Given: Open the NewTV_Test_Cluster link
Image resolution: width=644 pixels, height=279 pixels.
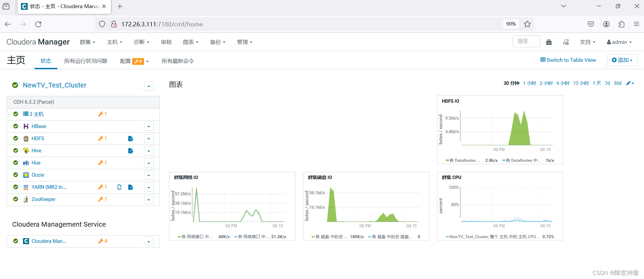Looking at the screenshot, I should tap(54, 85).
